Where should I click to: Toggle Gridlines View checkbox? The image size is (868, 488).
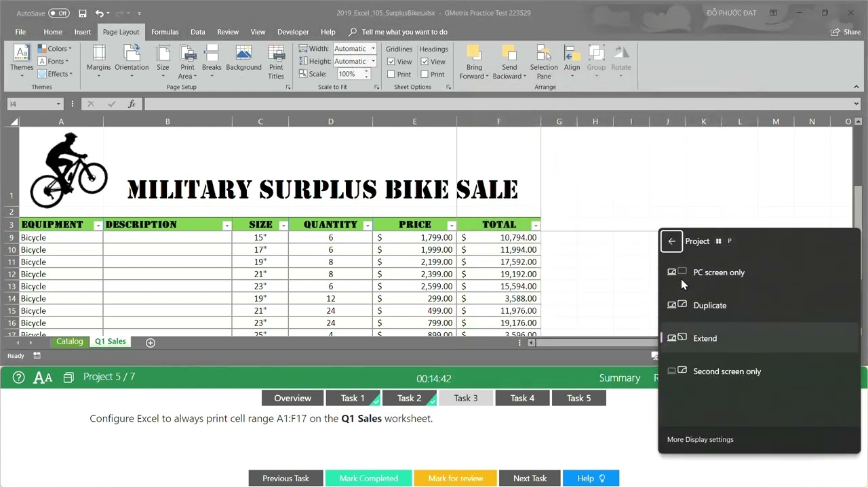(391, 62)
